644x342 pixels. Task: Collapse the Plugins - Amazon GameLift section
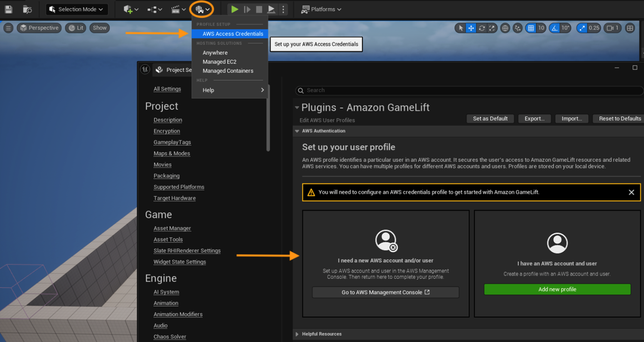pos(297,108)
